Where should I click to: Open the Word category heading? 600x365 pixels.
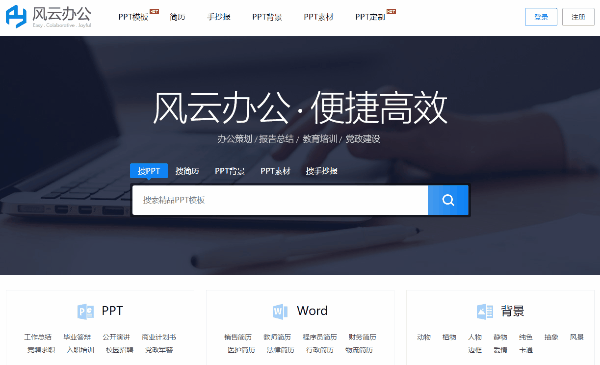(x=312, y=311)
